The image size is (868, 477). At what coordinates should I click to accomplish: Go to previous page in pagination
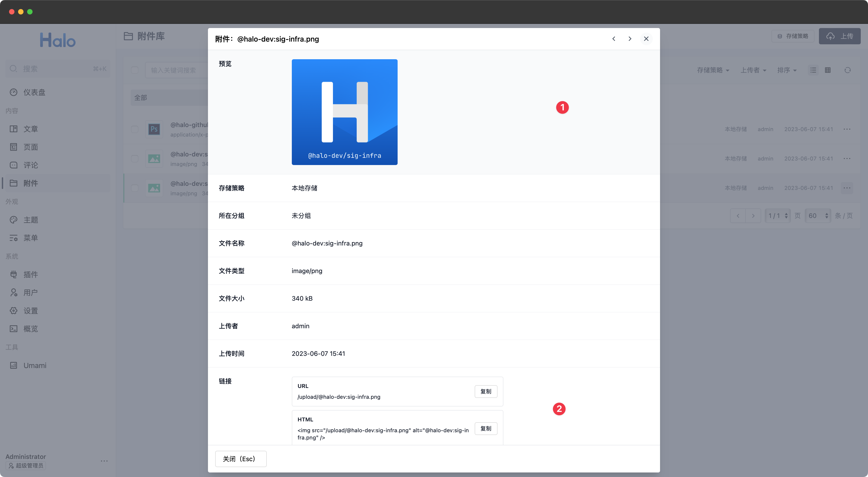pyautogui.click(x=738, y=216)
